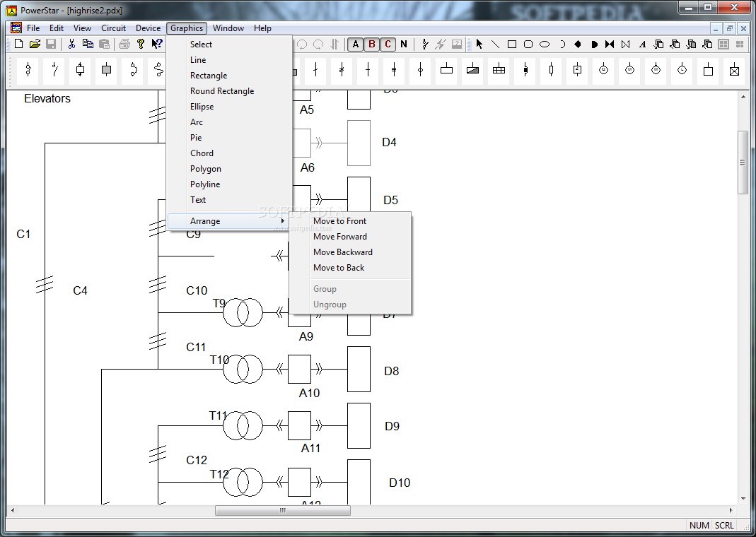Choose Ellipse in the Graphics menu
The height and width of the screenshot is (537, 756).
click(230, 107)
